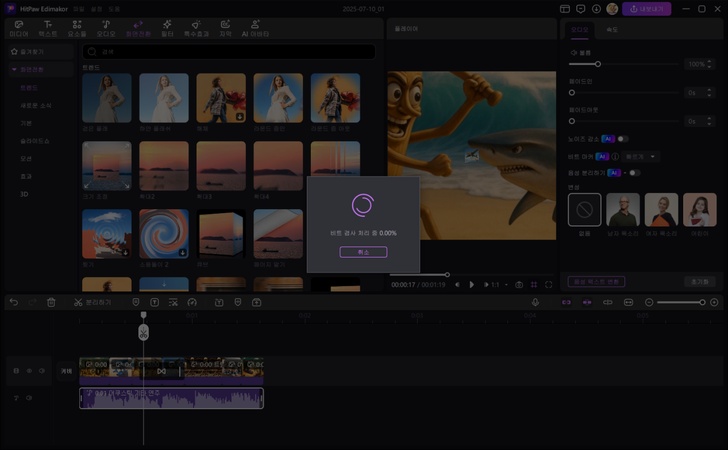Click the speedometer speed icon in timeline toolbar
This screenshot has width=728, height=450.
(x=192, y=302)
